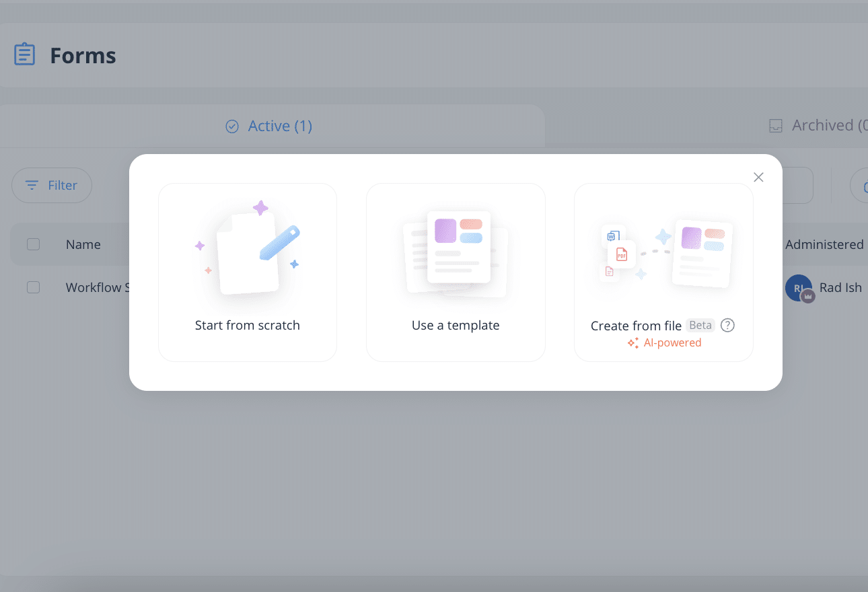This screenshot has height=592, width=868.
Task: Click the Archived tab inbox icon
Action: pyautogui.click(x=776, y=126)
